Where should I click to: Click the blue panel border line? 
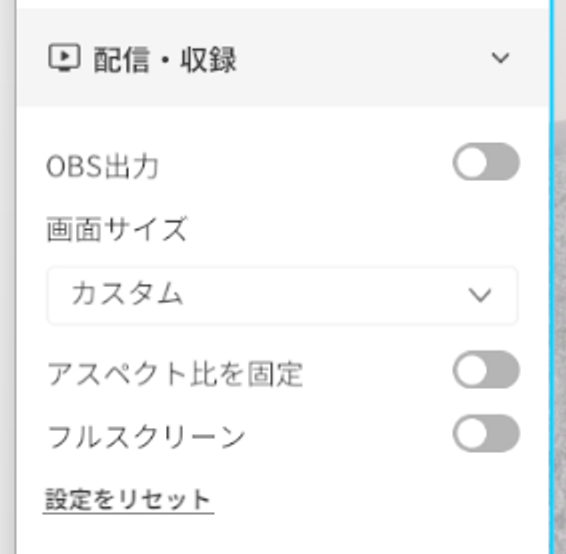pos(552,277)
